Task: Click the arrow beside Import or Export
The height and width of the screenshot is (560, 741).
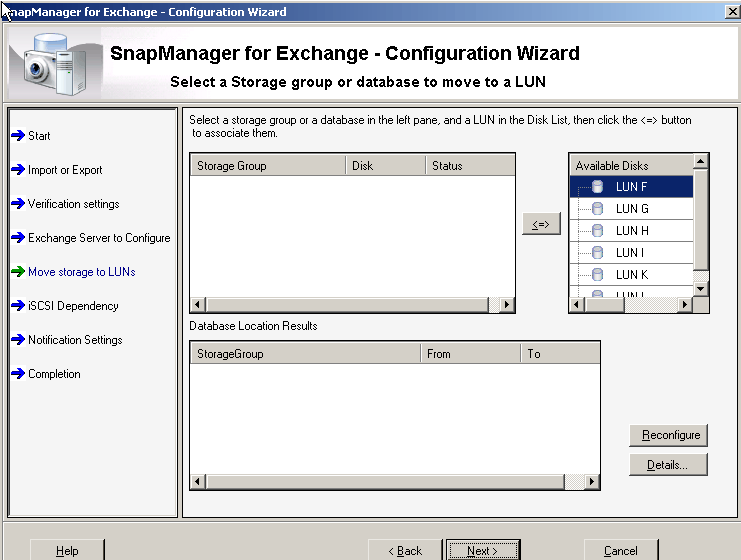Action: 18,170
